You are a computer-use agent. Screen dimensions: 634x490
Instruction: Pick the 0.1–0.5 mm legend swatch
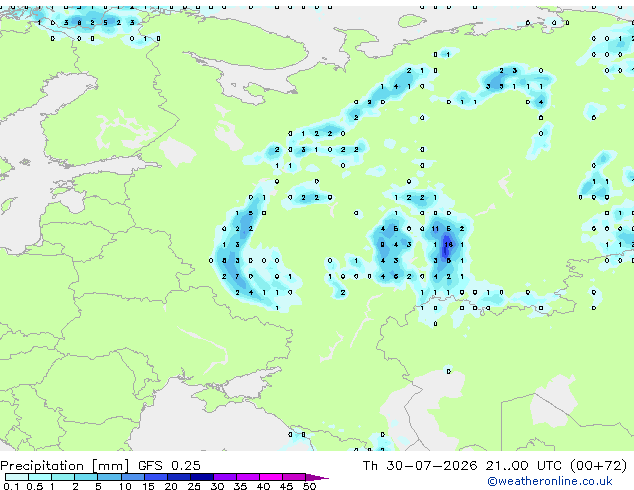tap(17, 477)
